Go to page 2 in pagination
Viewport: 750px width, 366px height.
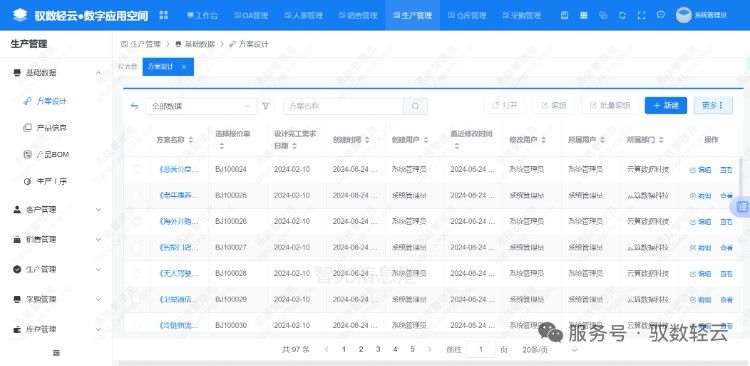point(361,349)
